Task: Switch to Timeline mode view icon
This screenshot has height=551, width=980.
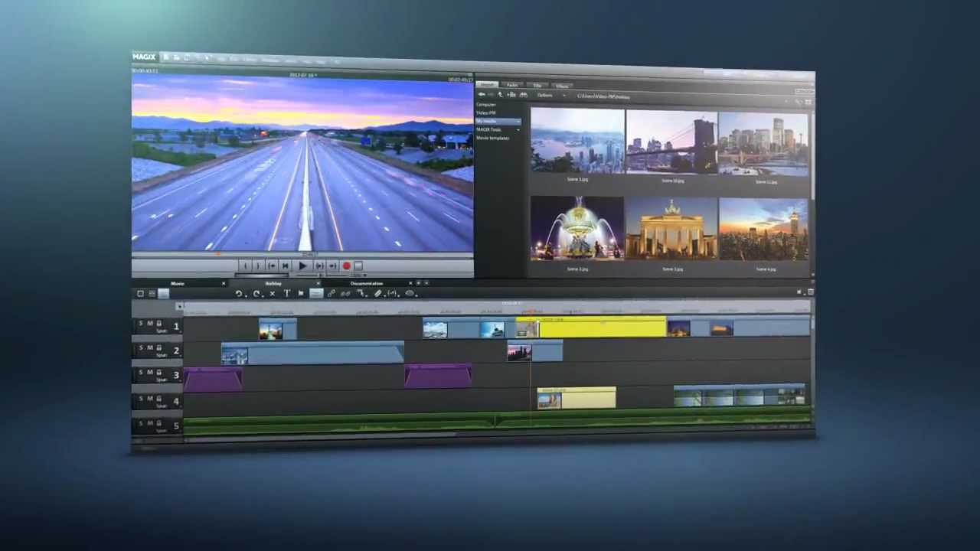Action: point(164,293)
